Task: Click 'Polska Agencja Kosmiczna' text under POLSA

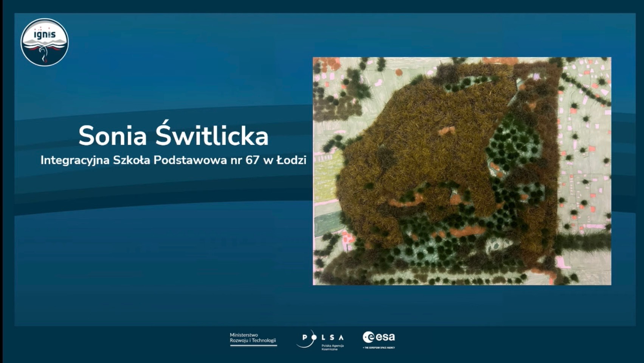Action: click(x=332, y=347)
